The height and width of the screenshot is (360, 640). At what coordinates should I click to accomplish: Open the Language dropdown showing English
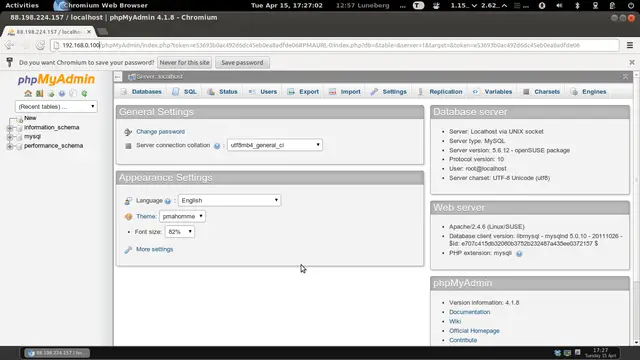(229, 200)
